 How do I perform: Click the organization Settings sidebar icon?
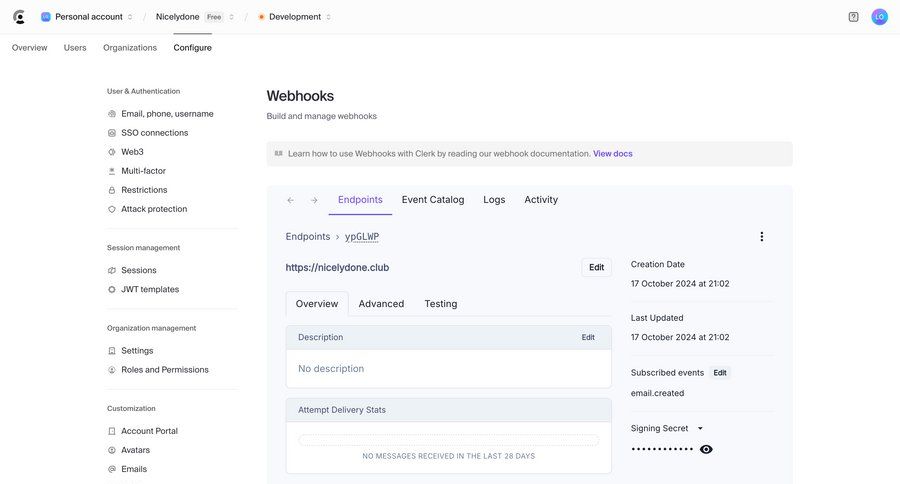pyautogui.click(x=112, y=351)
